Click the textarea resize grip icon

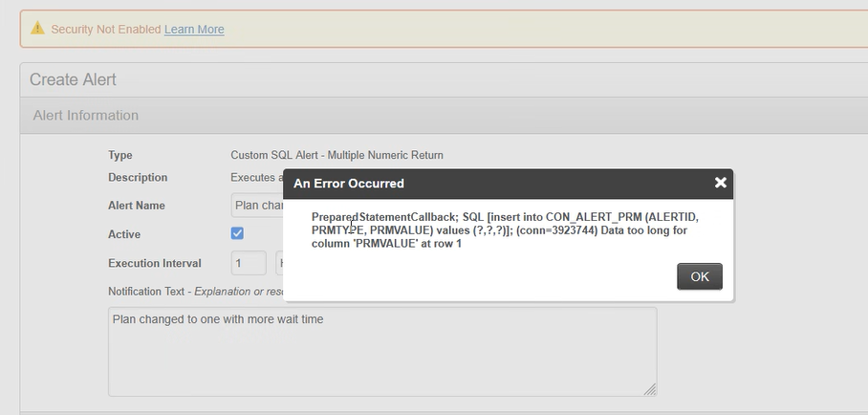(650, 389)
